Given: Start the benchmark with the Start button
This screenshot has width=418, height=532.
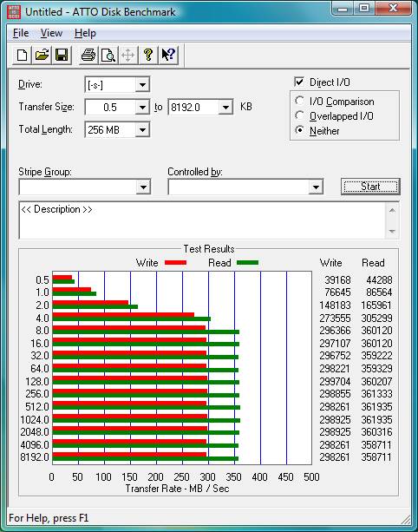Looking at the screenshot, I should click(370, 187).
